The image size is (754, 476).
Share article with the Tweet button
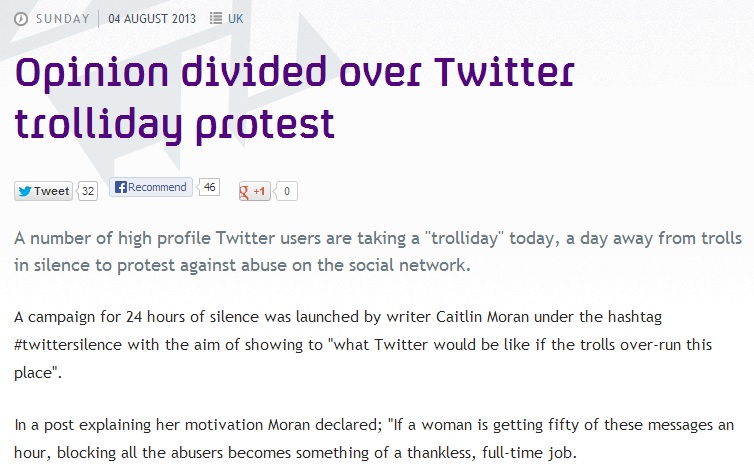43,191
